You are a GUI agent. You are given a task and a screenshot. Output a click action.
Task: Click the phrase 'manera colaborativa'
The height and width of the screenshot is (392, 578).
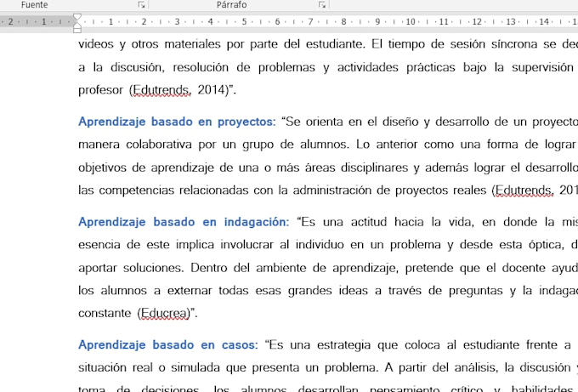click(135, 145)
